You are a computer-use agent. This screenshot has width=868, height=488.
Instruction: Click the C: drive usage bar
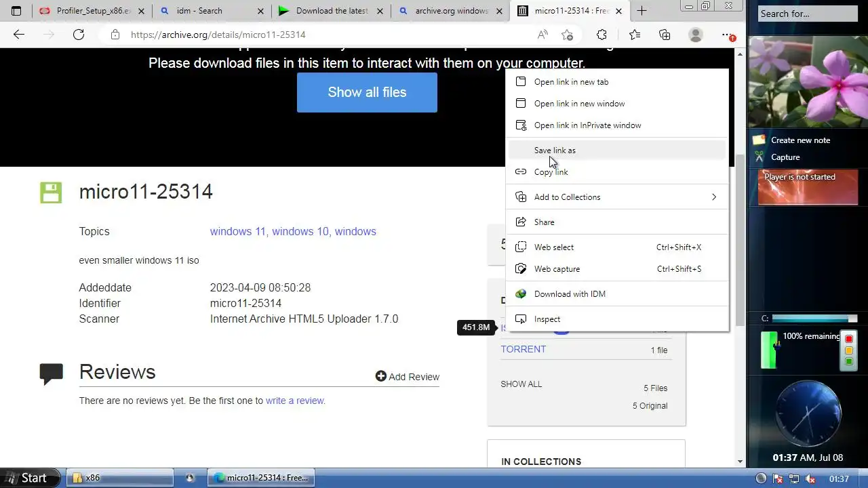click(814, 319)
